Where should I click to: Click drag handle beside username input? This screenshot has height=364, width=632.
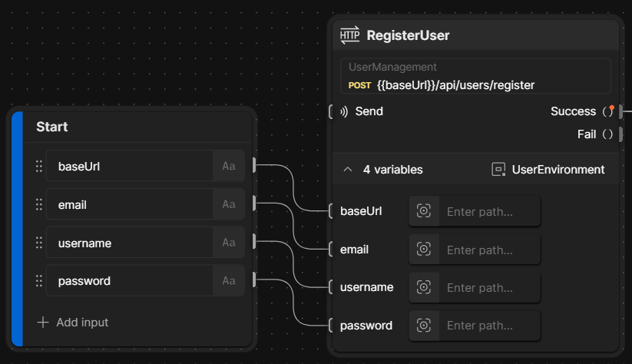tap(39, 243)
